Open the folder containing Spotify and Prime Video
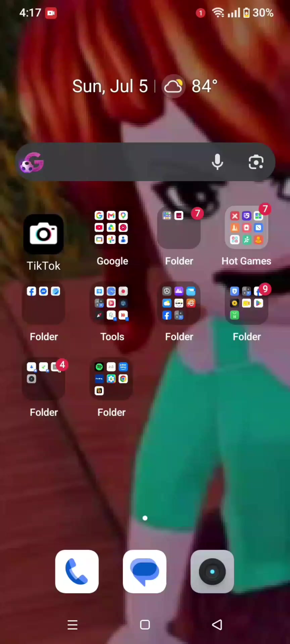 [x=111, y=379]
